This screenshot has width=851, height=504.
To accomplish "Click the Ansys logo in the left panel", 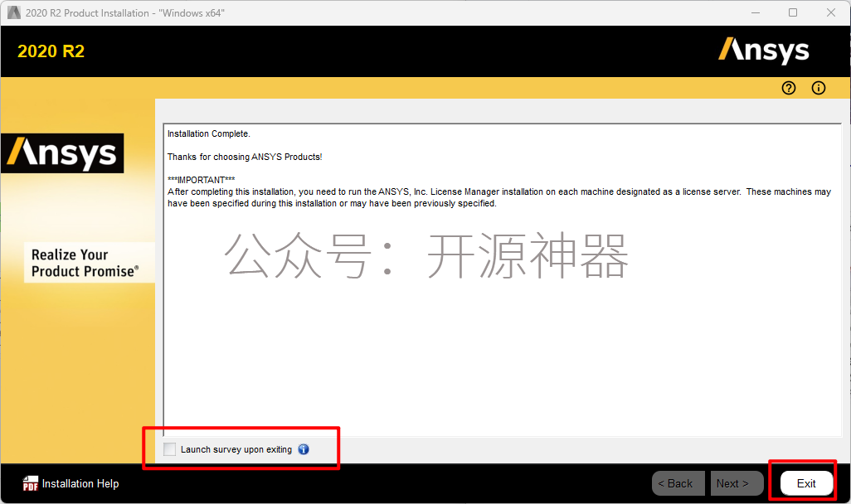I will (62, 153).
